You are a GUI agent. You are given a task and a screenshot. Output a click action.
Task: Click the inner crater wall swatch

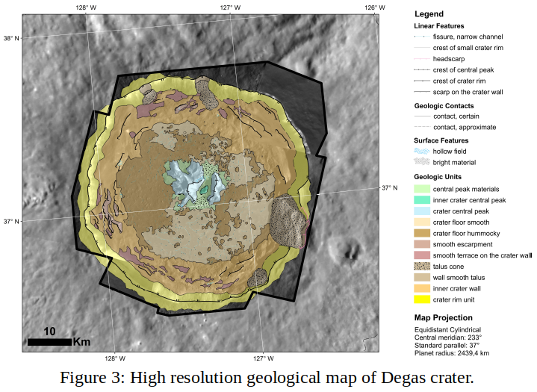click(422, 289)
